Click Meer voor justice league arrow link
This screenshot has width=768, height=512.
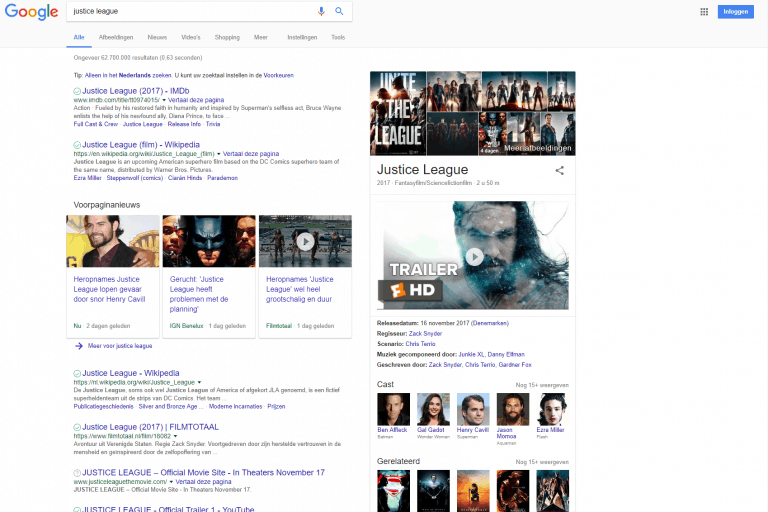[x=113, y=346]
